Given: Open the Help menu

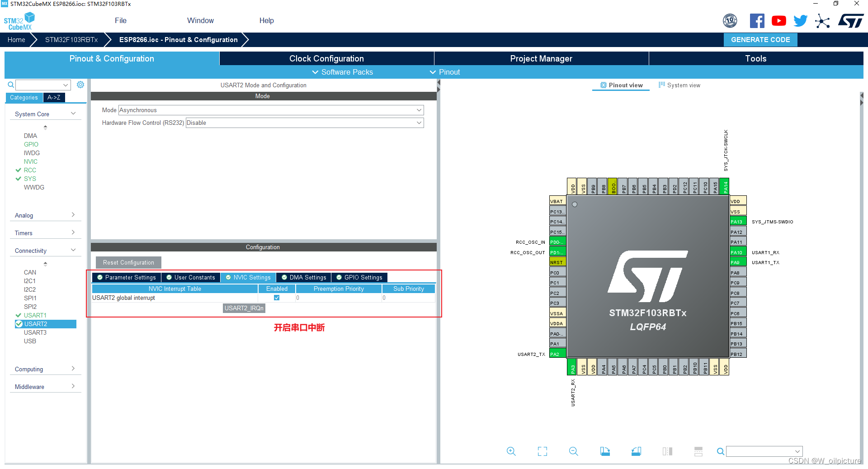Looking at the screenshot, I should (266, 20).
